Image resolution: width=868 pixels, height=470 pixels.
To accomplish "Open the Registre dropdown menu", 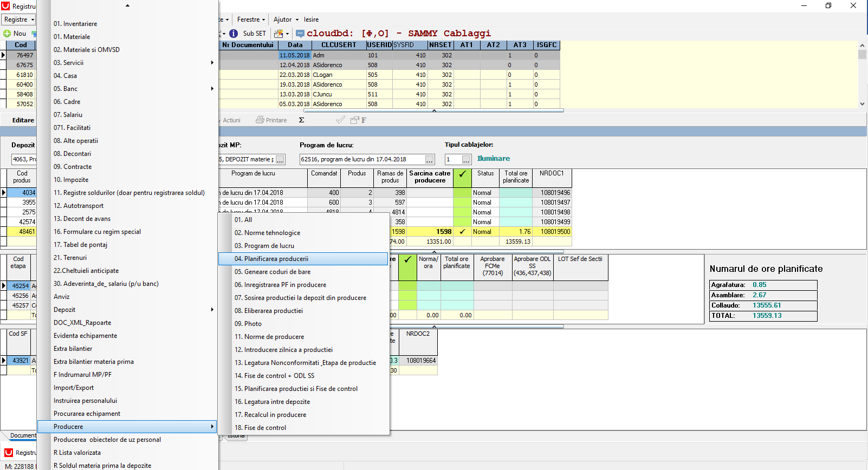I will pyautogui.click(x=19, y=19).
